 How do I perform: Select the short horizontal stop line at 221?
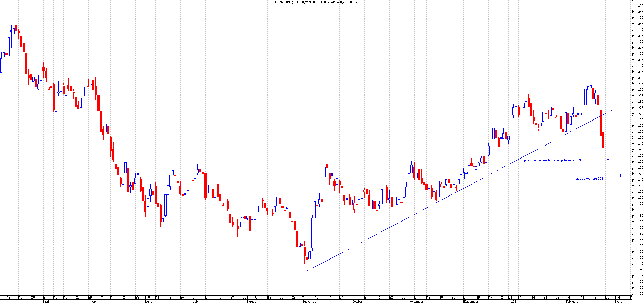[x=547, y=172]
